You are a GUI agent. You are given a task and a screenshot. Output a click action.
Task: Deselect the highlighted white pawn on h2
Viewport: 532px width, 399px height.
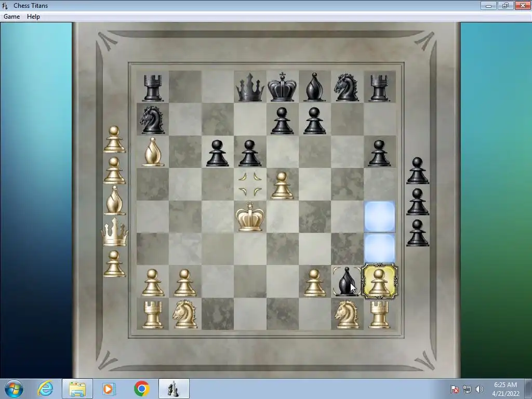379,282
